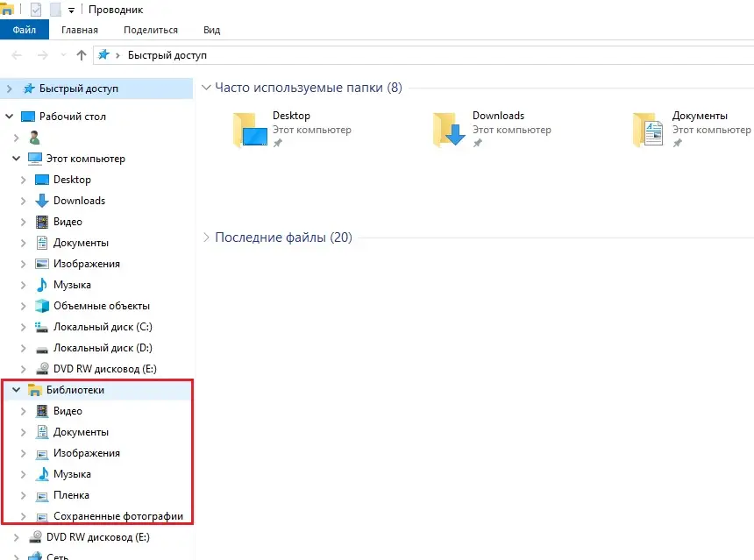Click the Музыка library icon under Библиотеки

tap(42, 474)
